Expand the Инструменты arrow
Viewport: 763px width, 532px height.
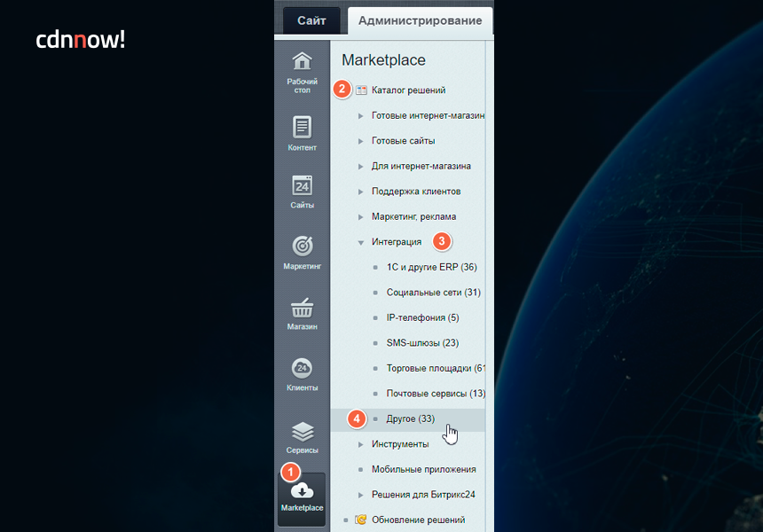(360, 444)
